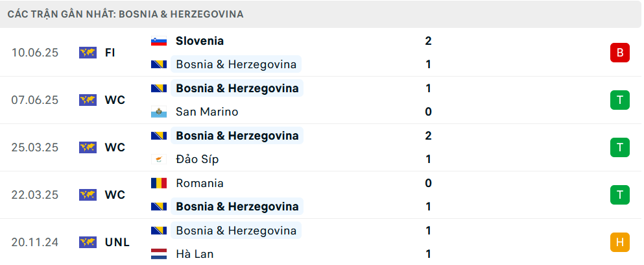Click the Romania flag icon

[x=159, y=183]
